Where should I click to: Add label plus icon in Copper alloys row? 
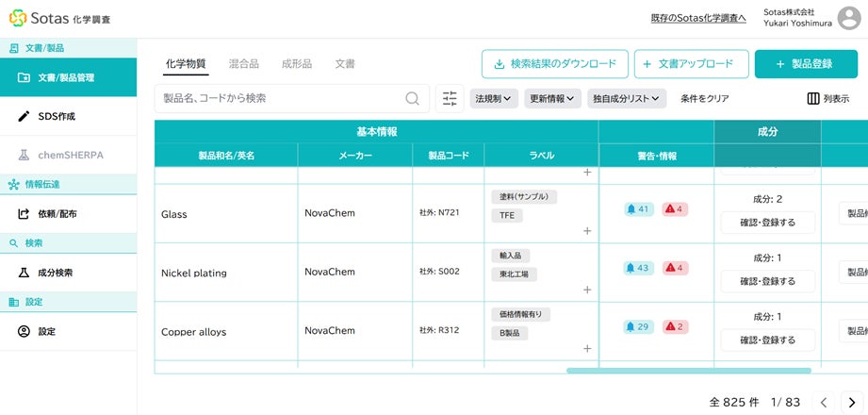tap(587, 349)
